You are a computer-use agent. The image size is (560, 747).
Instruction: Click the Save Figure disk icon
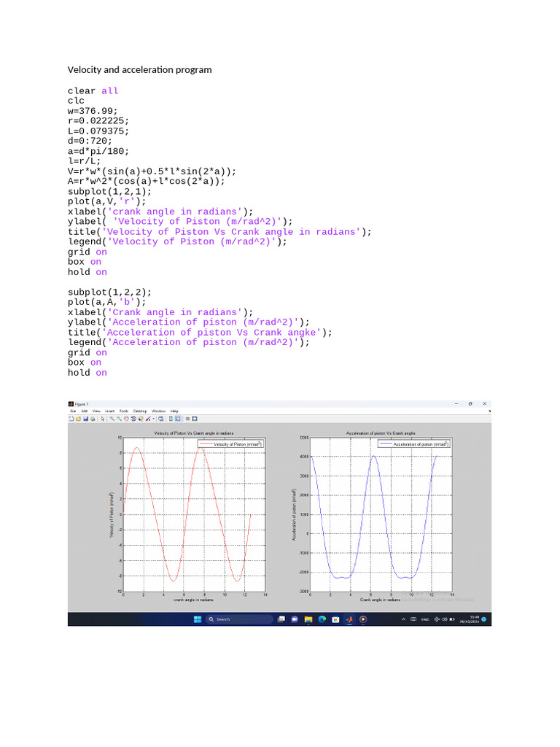86,419
